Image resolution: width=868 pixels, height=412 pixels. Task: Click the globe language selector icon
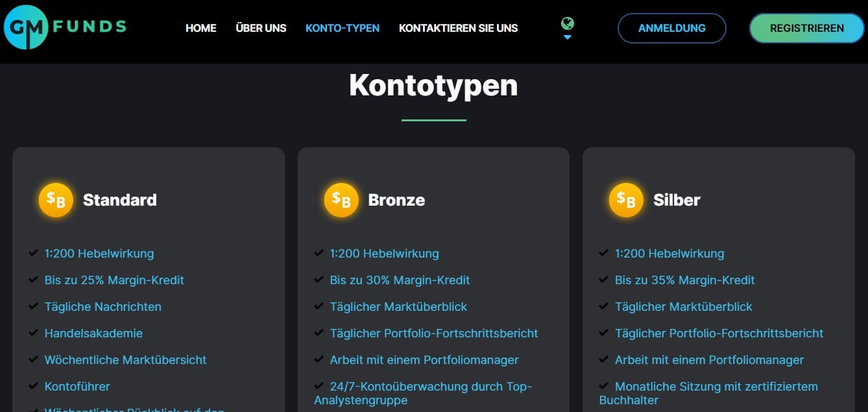[x=568, y=21]
